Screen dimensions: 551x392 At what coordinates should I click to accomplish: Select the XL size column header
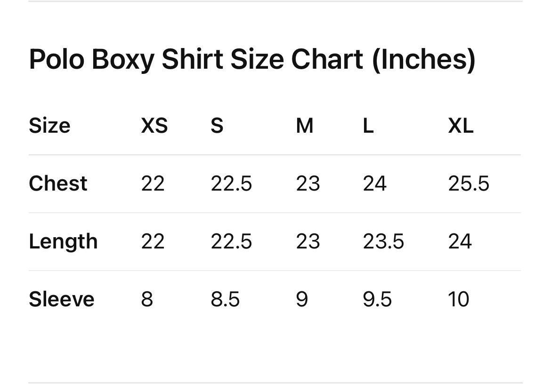(461, 126)
